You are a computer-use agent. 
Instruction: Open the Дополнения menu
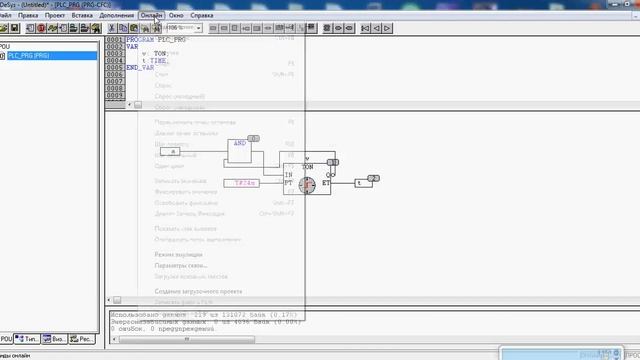117,15
